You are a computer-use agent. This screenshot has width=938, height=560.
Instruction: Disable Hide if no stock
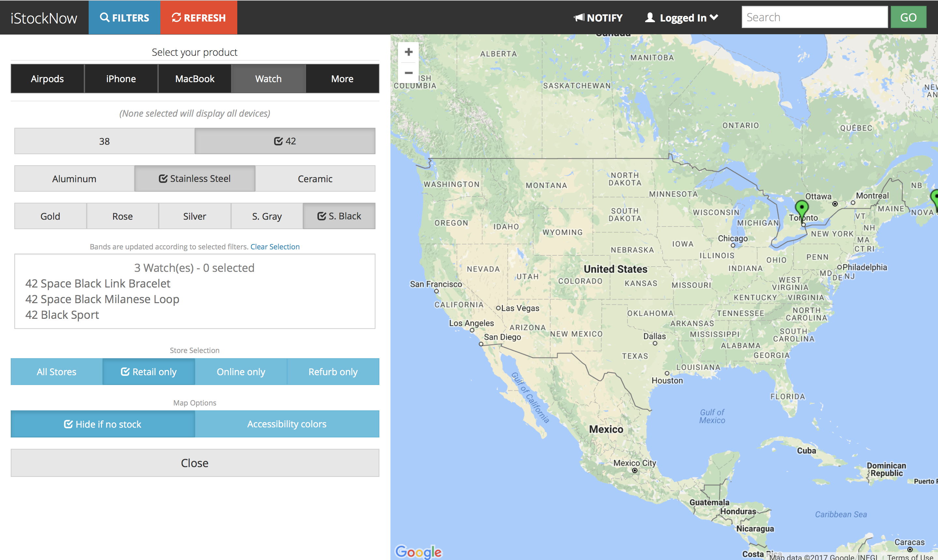103,424
